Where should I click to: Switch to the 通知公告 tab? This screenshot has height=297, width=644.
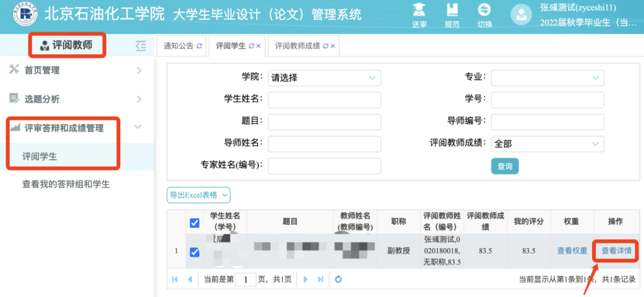tap(178, 46)
